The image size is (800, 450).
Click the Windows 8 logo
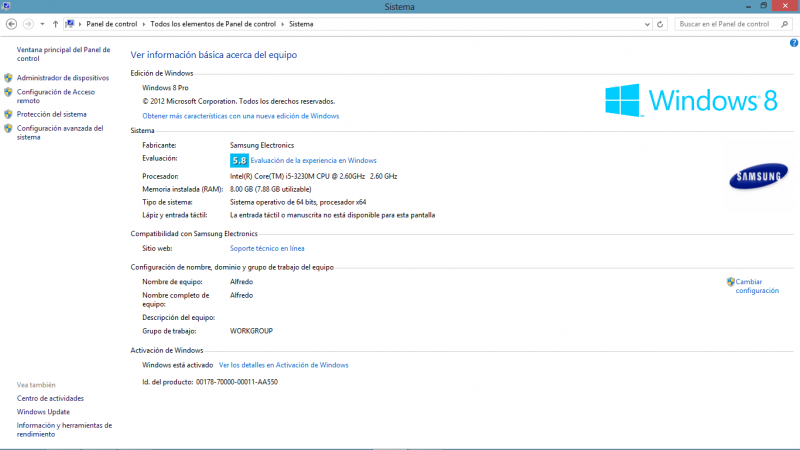[691, 100]
